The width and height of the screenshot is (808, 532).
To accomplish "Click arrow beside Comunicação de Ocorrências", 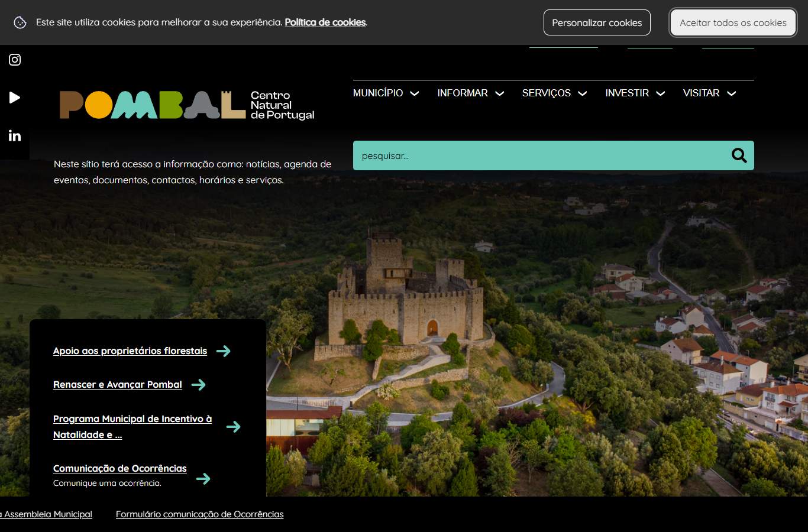I will (x=203, y=478).
